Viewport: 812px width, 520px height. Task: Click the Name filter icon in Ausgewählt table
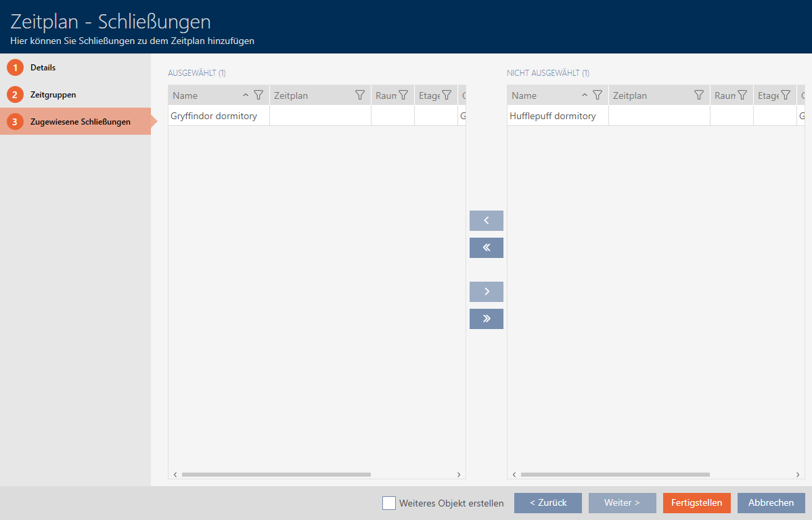coord(258,95)
